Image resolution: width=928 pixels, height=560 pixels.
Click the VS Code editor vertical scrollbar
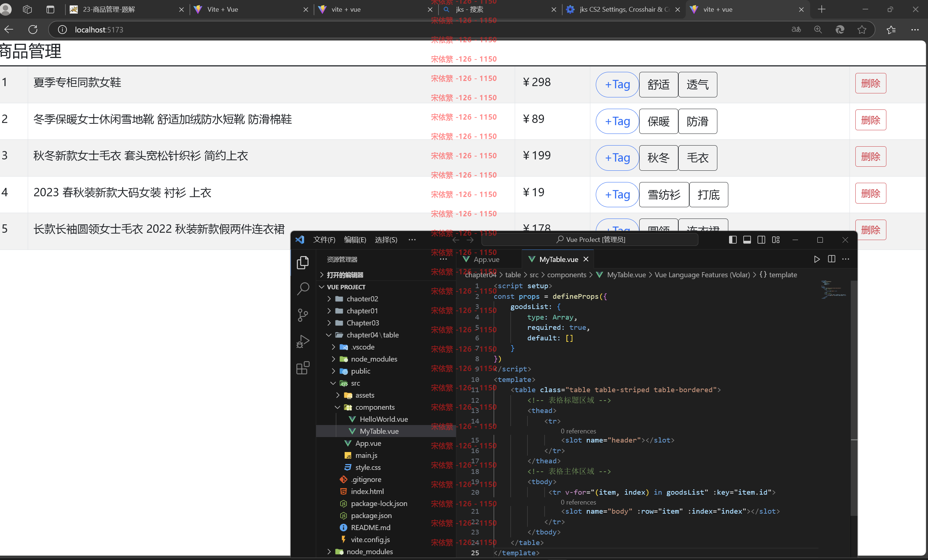tap(854, 399)
